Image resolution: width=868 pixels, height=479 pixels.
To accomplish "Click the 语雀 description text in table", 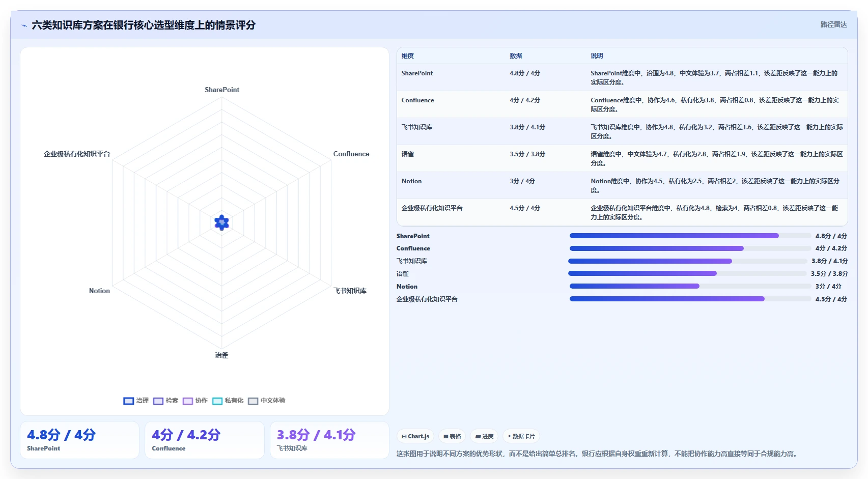I will pos(717,159).
